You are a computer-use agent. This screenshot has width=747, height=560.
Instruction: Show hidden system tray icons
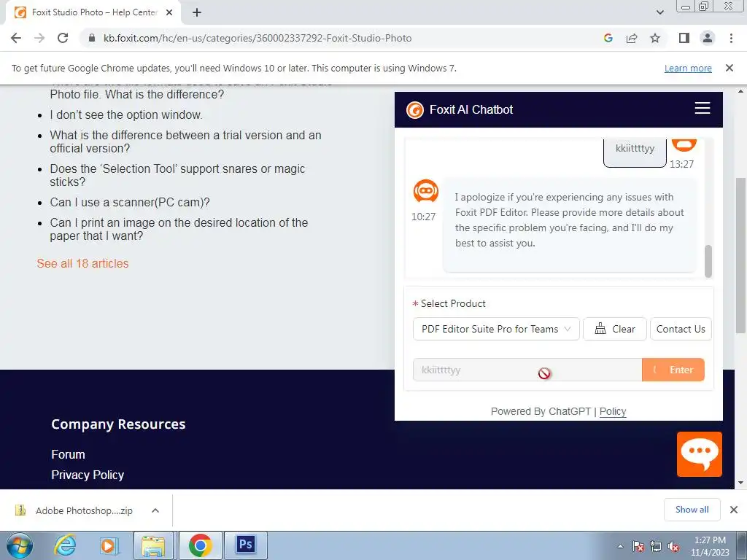(620, 547)
